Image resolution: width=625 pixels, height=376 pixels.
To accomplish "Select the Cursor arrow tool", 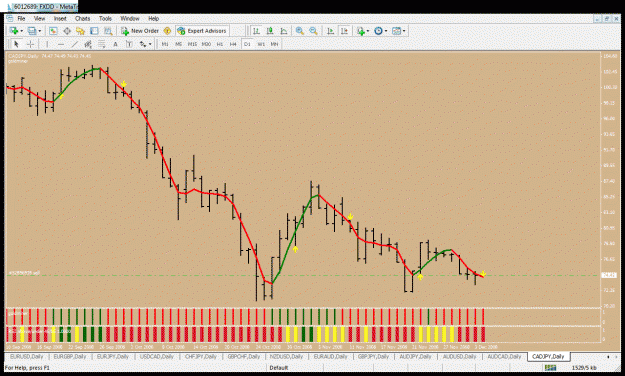I will point(16,44).
